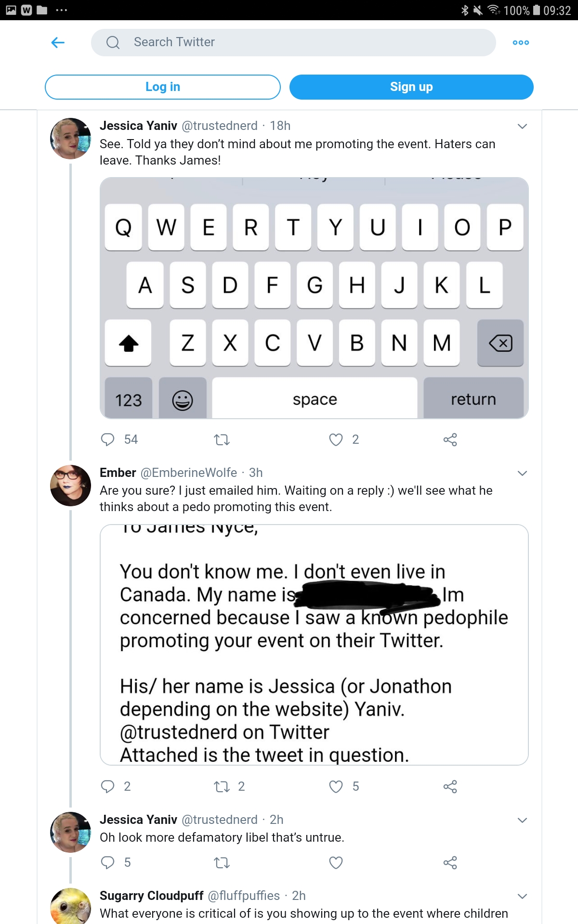Reply to Jessica's defamatory libel tweet
The image size is (578, 924).
[x=107, y=862]
